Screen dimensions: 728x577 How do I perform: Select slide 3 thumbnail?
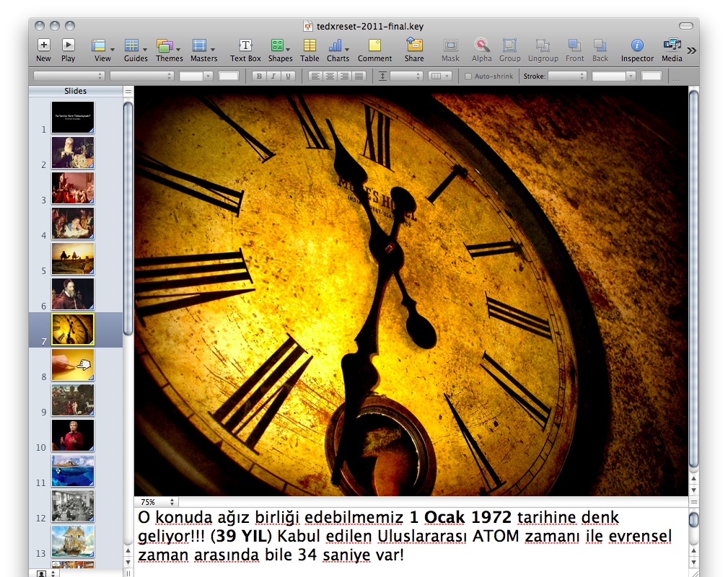(x=73, y=188)
